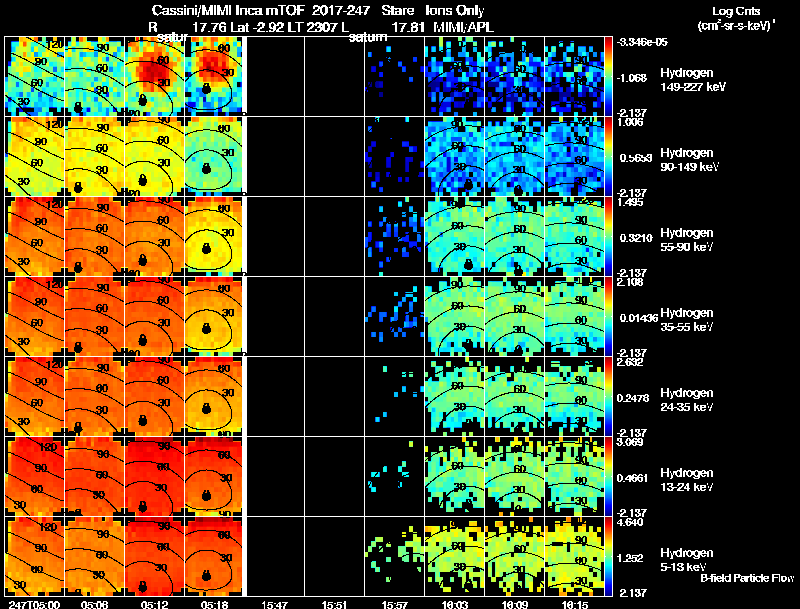Viewport: 800px width, 609px height.
Task: Click the '0.5653' color scale value
Action: click(x=636, y=158)
